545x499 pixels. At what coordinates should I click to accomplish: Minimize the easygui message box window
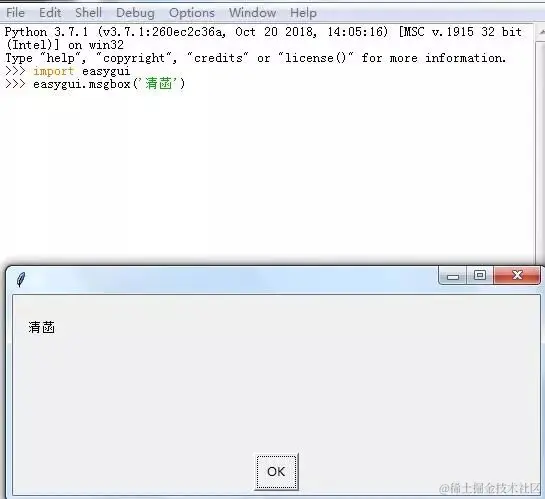click(453, 276)
